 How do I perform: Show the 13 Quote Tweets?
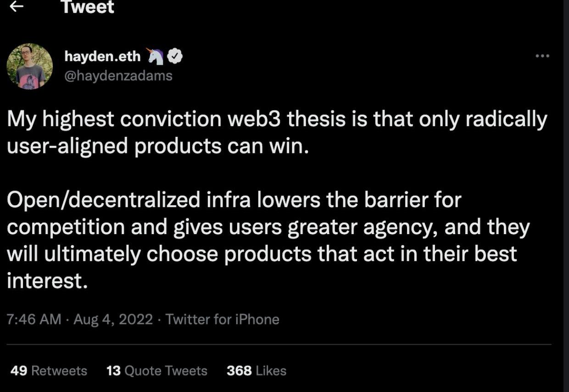(156, 370)
